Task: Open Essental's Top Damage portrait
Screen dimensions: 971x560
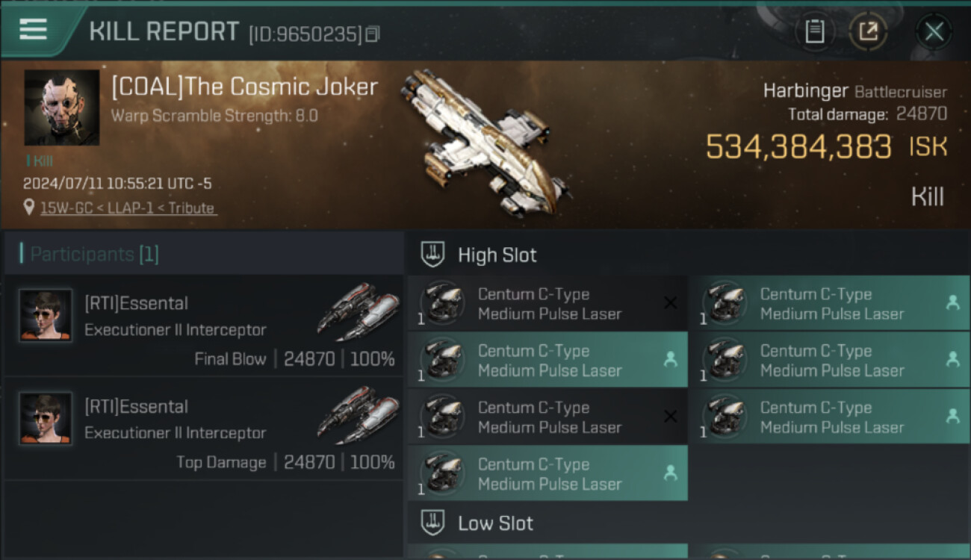Action: click(46, 419)
